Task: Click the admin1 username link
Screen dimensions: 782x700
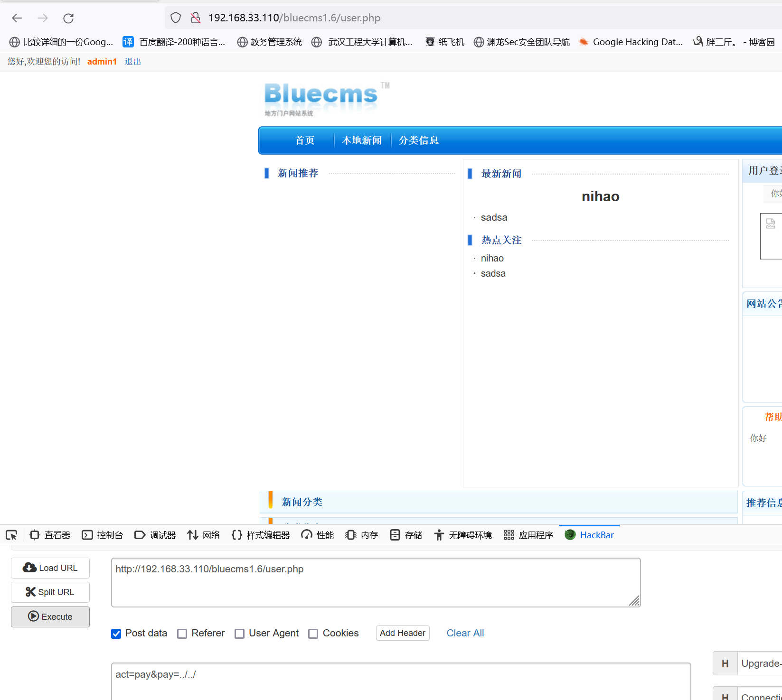Action: (102, 62)
